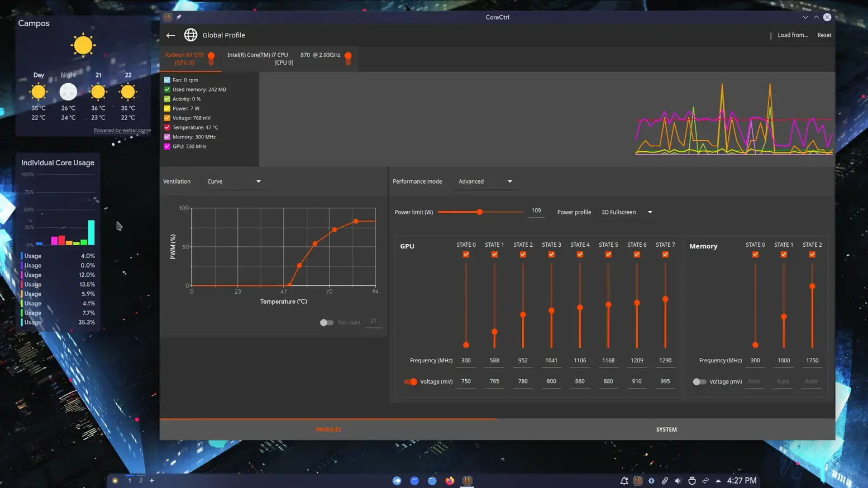Uncheck the Voltage: 768 mV graph checkbox

tap(167, 118)
